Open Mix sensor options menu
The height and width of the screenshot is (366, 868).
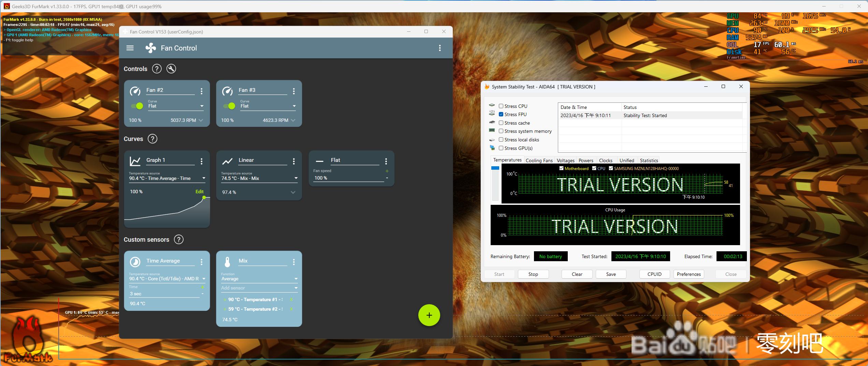(294, 262)
